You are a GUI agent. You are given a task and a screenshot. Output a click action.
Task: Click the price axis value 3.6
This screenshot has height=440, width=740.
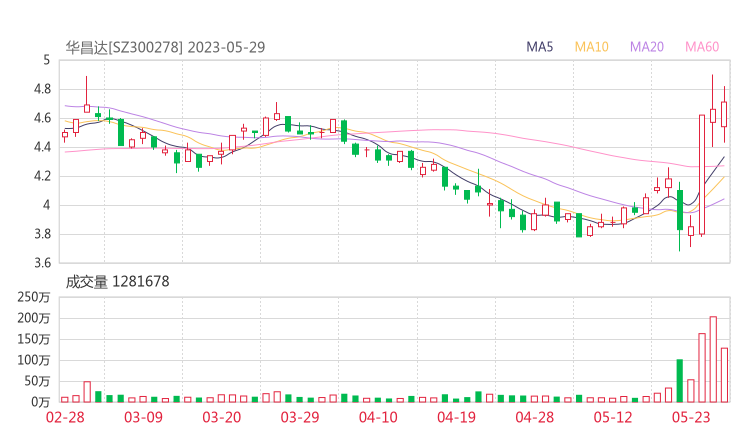pyautogui.click(x=42, y=263)
